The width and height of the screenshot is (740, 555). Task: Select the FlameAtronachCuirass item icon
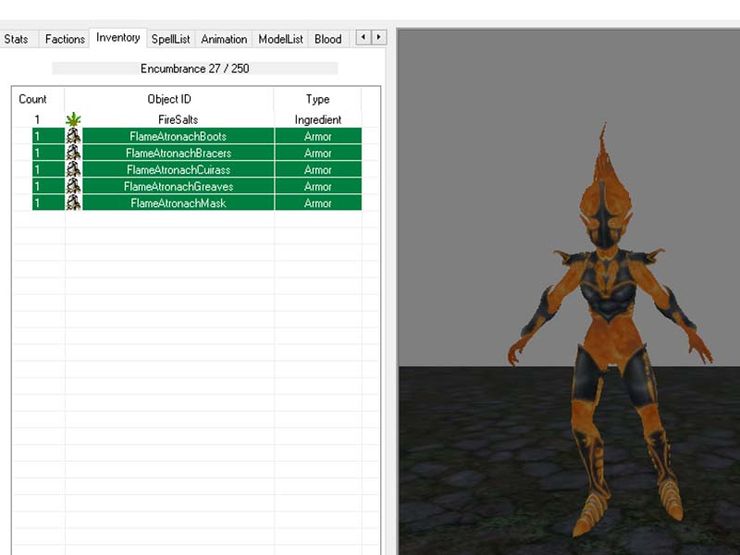pyautogui.click(x=73, y=170)
